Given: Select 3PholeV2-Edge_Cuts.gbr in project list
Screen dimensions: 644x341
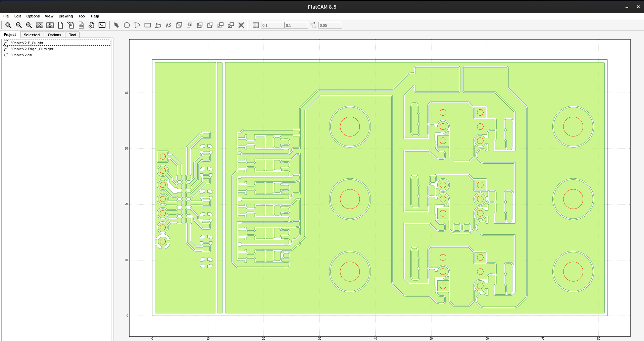Looking at the screenshot, I should pos(32,49).
